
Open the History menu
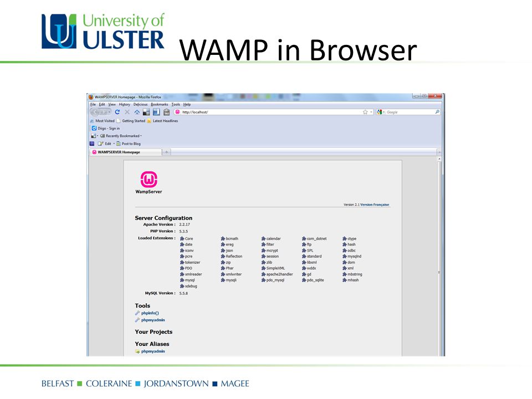125,105
